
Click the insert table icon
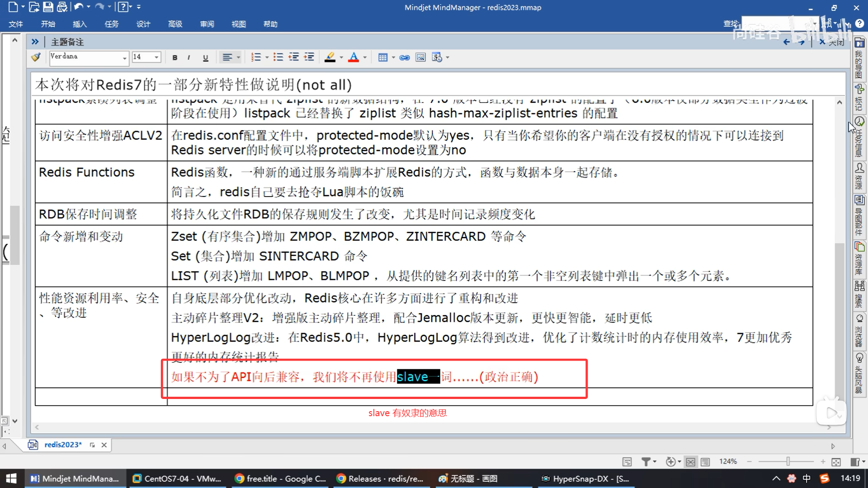(383, 57)
